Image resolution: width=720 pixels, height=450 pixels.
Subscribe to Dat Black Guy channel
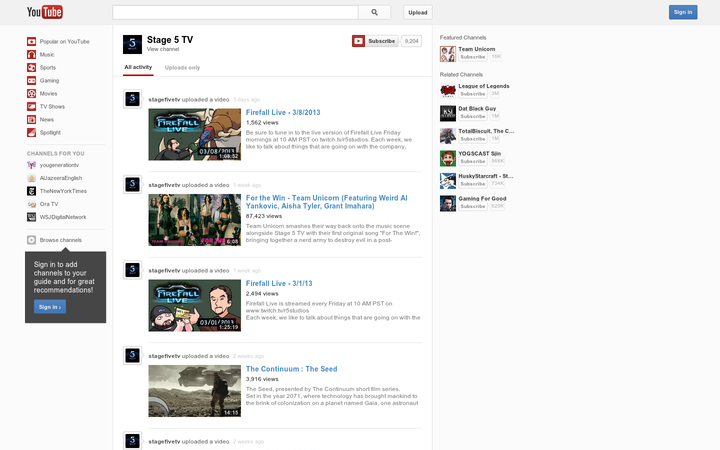[x=472, y=116]
